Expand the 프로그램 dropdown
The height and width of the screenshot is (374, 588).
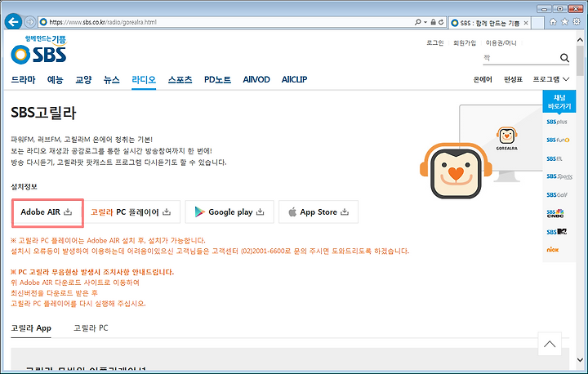pyautogui.click(x=551, y=79)
